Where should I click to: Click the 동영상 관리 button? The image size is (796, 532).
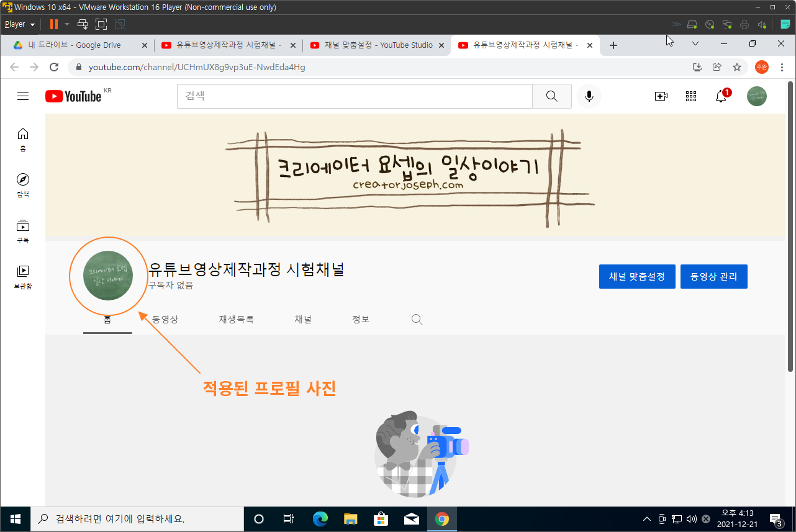pos(714,276)
